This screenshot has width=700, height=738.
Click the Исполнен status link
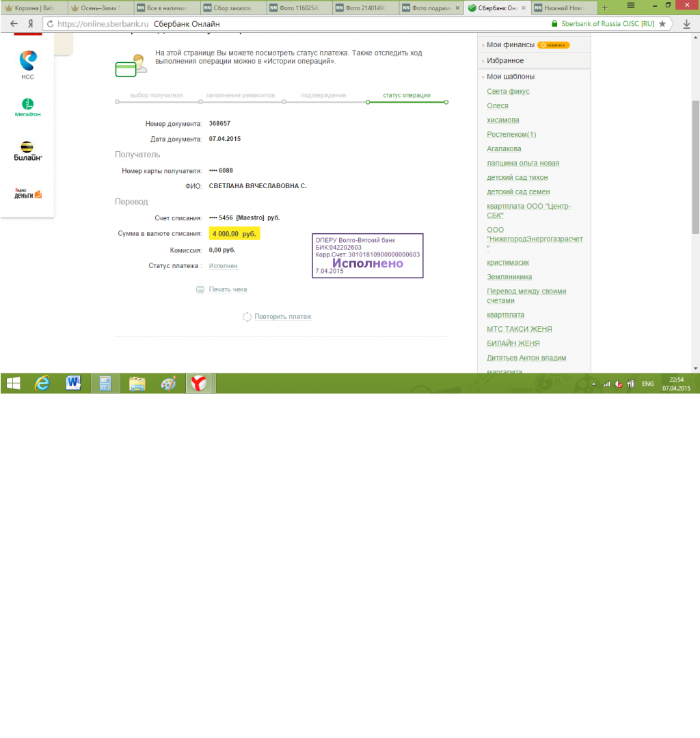click(223, 266)
